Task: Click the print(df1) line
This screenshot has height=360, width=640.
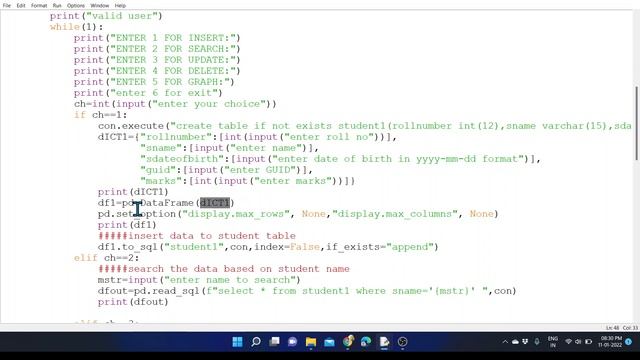Action: pyautogui.click(x=127, y=225)
